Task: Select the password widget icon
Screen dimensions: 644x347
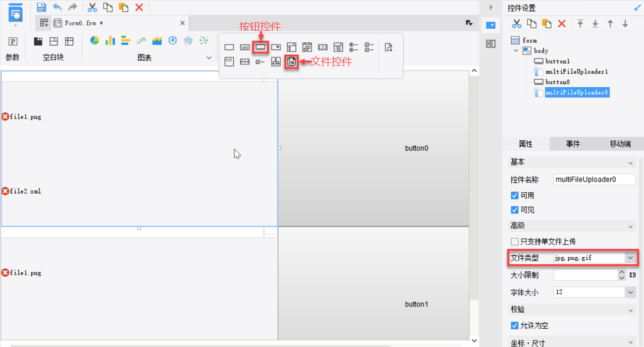Action: (245, 62)
